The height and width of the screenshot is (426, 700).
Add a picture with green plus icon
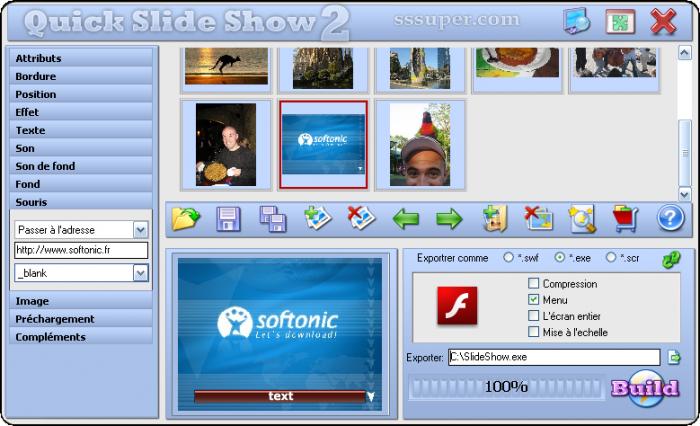[317, 219]
